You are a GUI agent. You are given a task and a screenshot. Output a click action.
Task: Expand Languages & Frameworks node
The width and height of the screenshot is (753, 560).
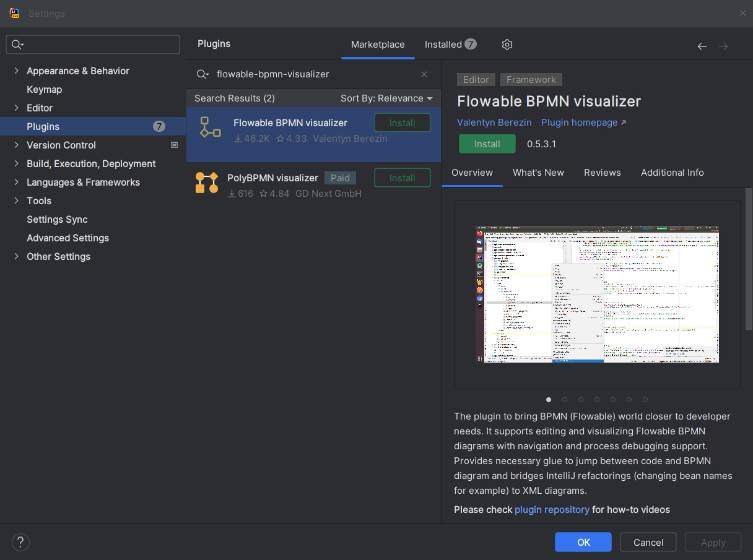pos(16,182)
